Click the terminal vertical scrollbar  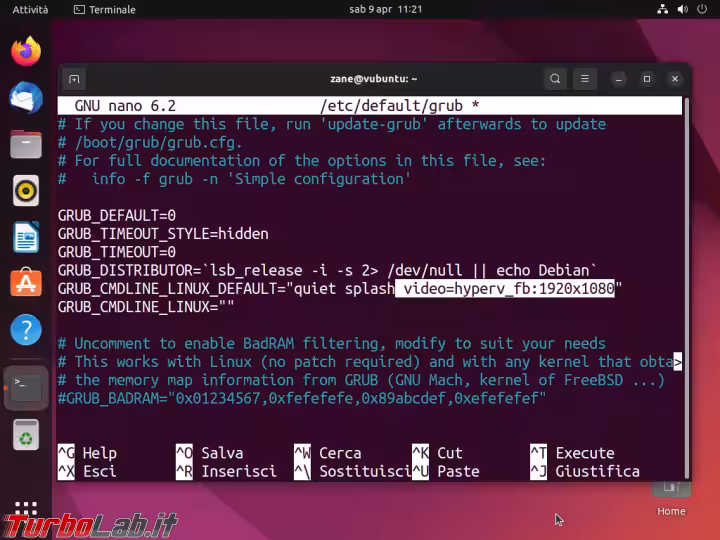click(x=687, y=288)
